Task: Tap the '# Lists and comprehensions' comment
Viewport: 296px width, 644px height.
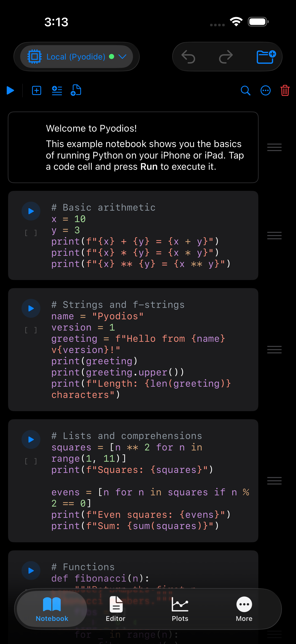Action: (126, 436)
